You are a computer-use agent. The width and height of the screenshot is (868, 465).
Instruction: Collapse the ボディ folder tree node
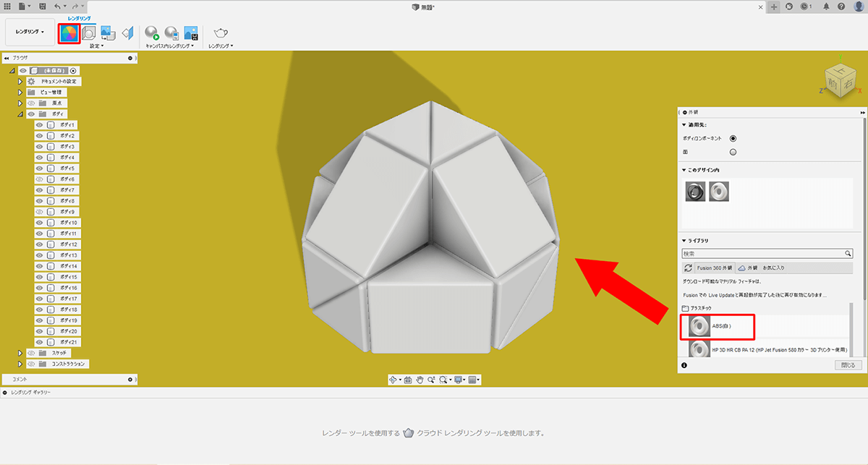click(x=21, y=114)
